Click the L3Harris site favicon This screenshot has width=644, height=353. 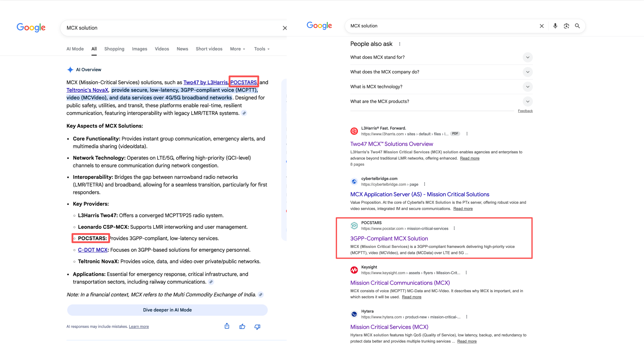[354, 131]
